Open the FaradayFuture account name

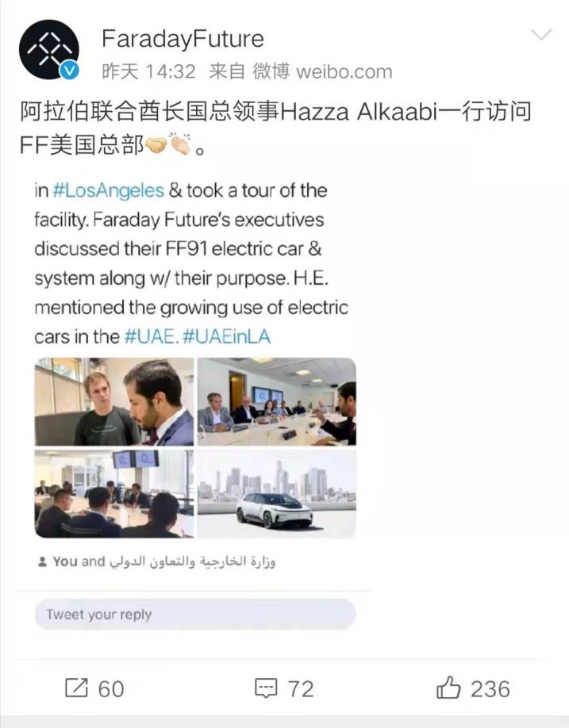click(x=183, y=39)
